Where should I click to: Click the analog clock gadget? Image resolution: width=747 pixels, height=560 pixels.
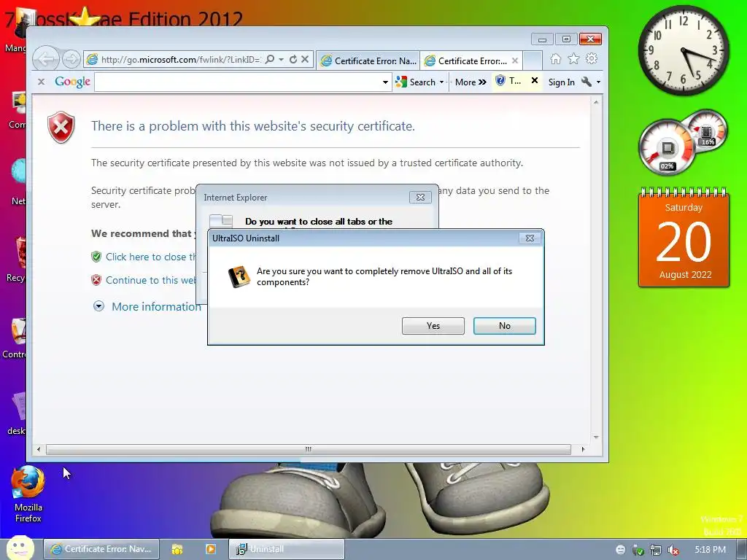[683, 50]
